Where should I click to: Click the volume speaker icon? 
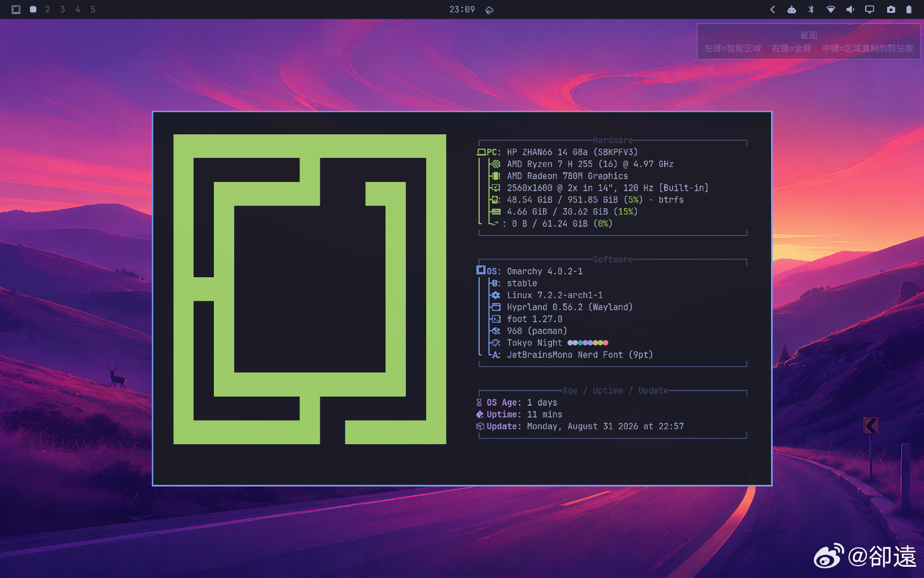850,10
